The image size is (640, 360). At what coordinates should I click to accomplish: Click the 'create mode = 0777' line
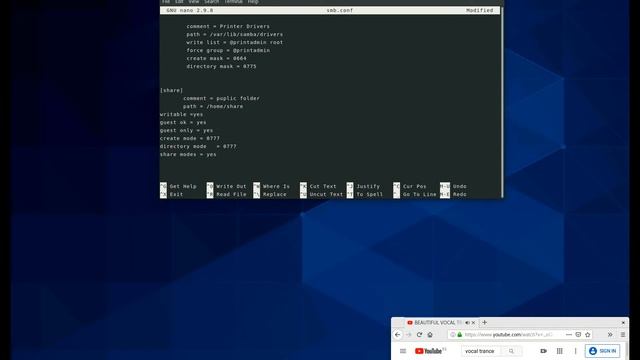click(190, 138)
